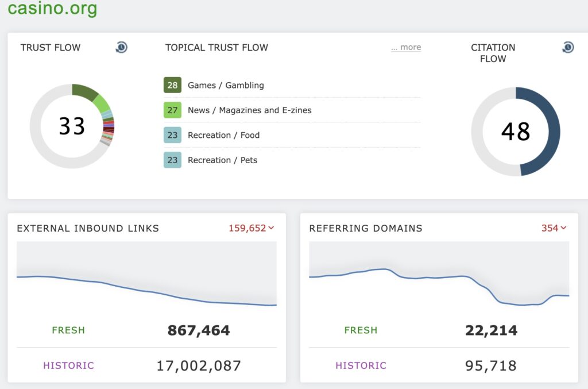588x389 pixels.
Task: Click the Citation Flow history clock icon
Action: pos(567,48)
